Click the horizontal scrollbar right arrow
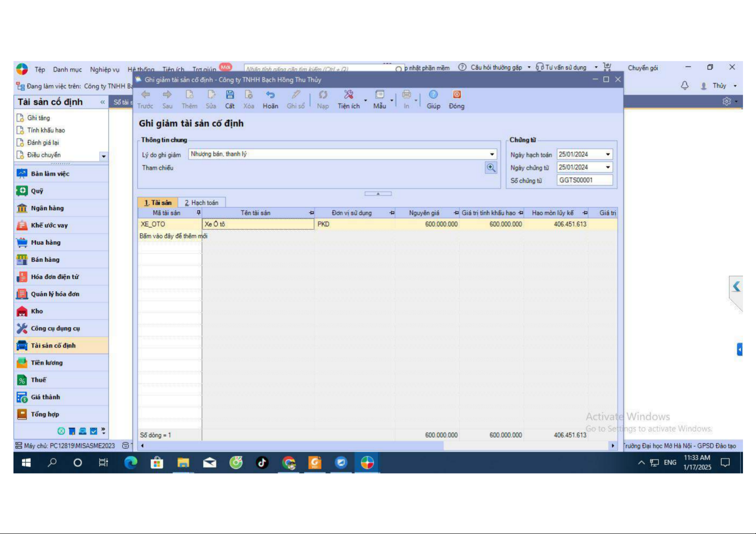The width and height of the screenshot is (756, 534). coord(613,446)
